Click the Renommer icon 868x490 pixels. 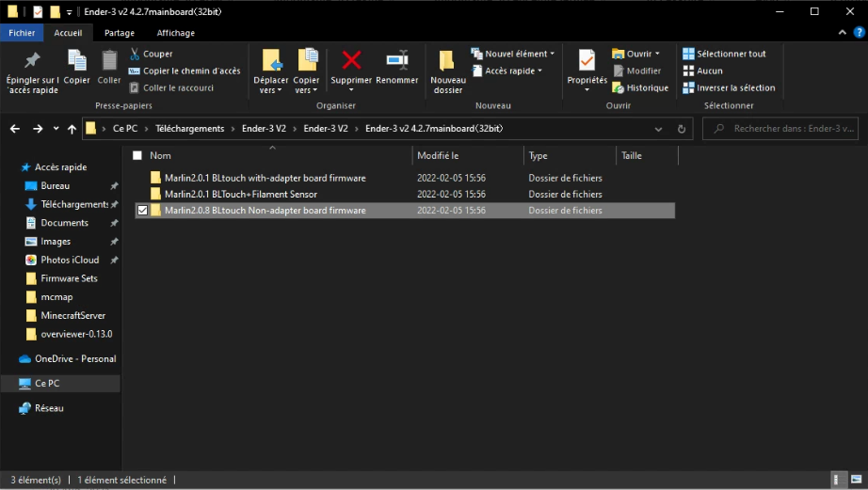397,60
